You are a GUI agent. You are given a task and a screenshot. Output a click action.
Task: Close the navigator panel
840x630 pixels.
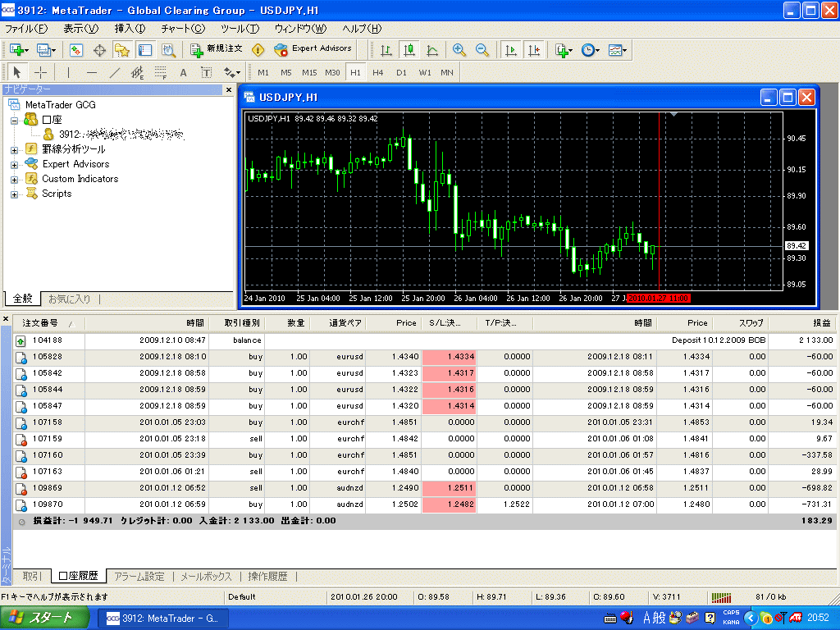pos(229,89)
